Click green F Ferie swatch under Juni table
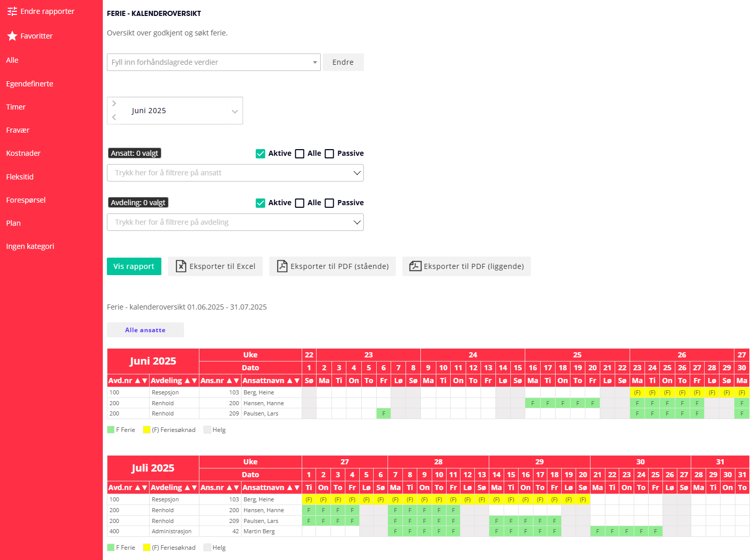This screenshot has height=560, width=756. 110,430
